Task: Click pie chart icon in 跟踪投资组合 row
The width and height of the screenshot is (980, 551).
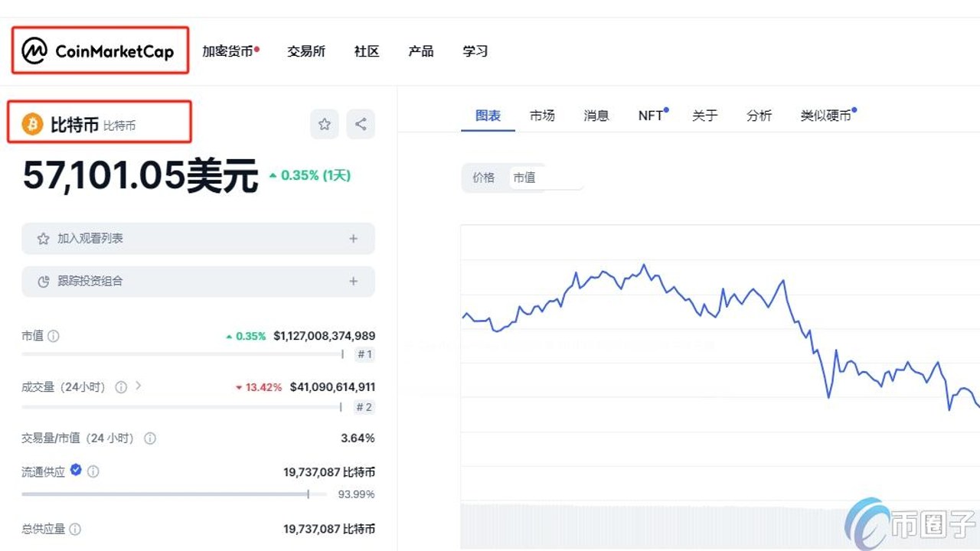Action: (x=44, y=282)
